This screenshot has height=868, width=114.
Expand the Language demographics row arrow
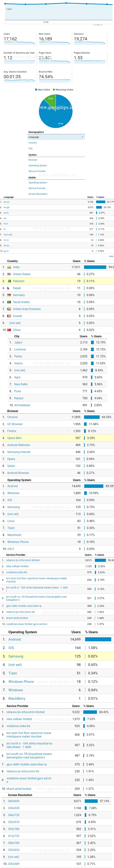point(82,137)
